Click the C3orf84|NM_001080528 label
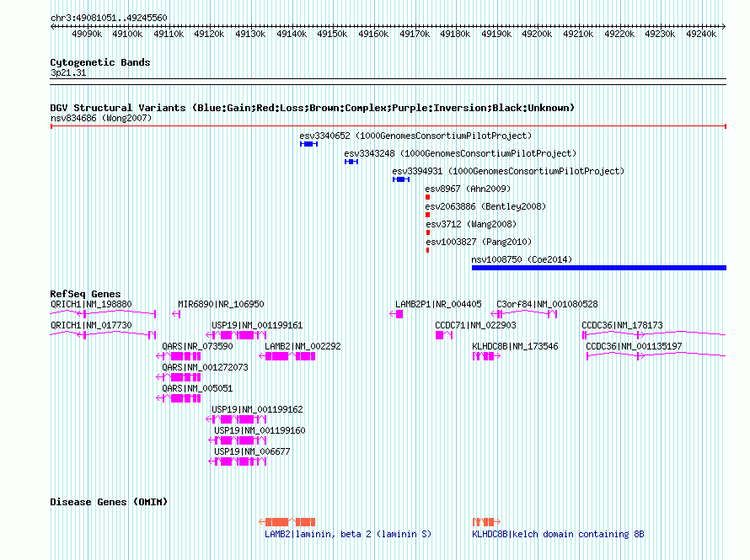The height and width of the screenshot is (560, 750). [547, 304]
